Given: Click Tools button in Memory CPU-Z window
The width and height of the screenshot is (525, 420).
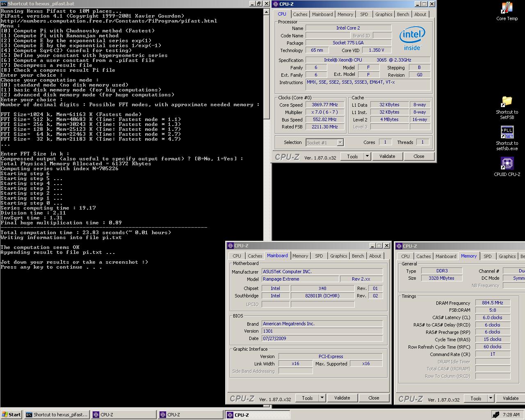Looking at the screenshot, I should coord(476,398).
